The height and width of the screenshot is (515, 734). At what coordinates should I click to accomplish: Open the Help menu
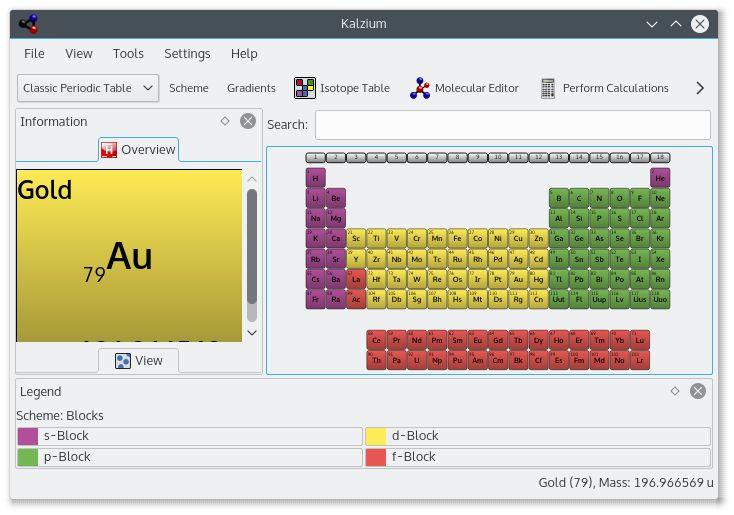pos(244,54)
